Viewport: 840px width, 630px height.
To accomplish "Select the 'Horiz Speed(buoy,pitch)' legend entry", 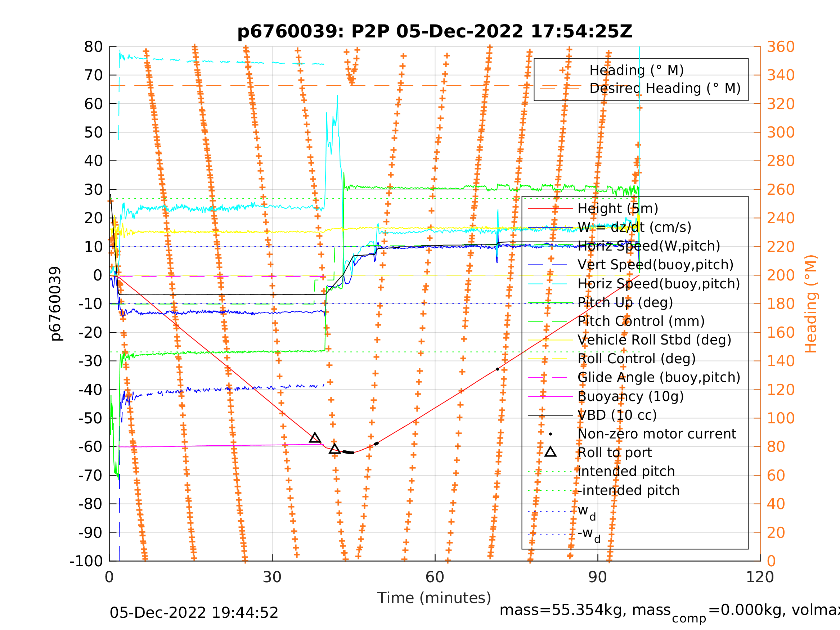I will click(x=659, y=284).
